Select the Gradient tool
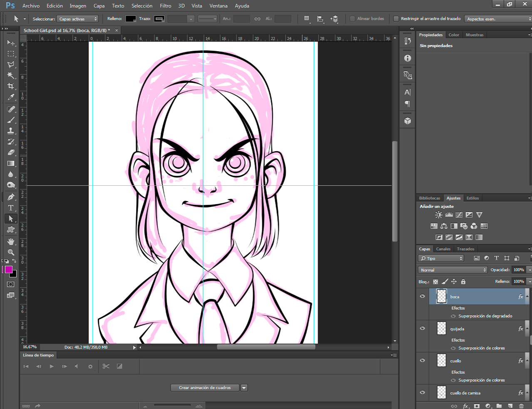532x409 pixels. click(x=11, y=163)
